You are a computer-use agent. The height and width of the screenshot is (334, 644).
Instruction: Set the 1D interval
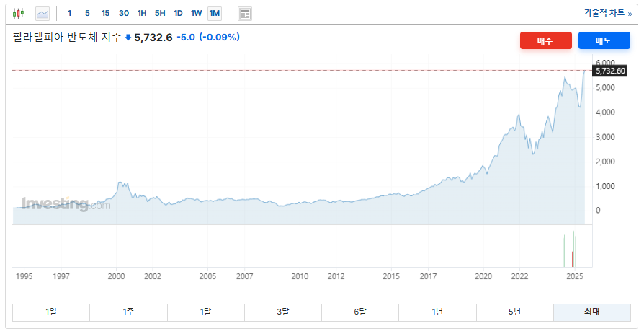tap(178, 14)
